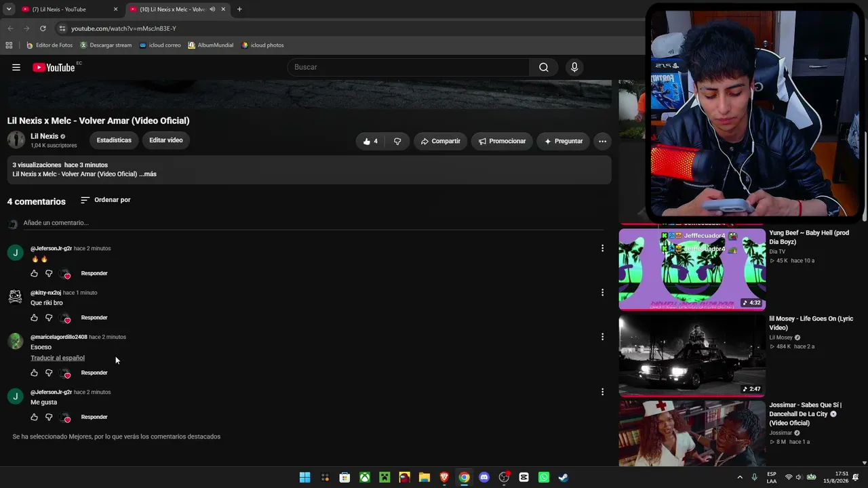The height and width of the screenshot is (488, 868).
Task: Mute the audio on the video tab
Action: (x=212, y=9)
